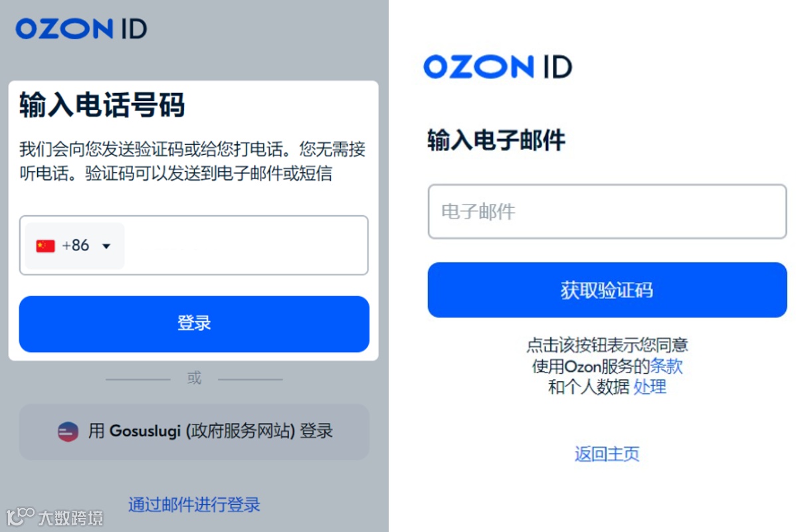Click the OZON ID logo above phone form
796x532 pixels.
(81, 29)
